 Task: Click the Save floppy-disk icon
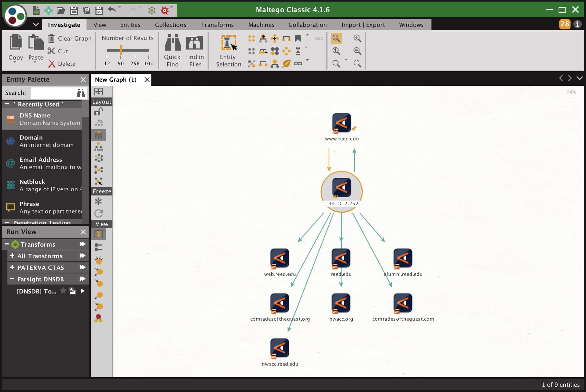pyautogui.click(x=74, y=10)
